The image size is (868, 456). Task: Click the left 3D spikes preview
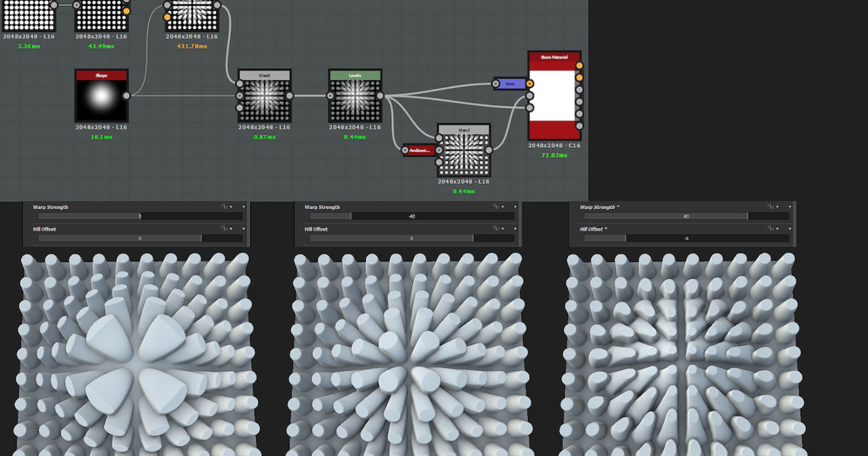[x=137, y=354]
